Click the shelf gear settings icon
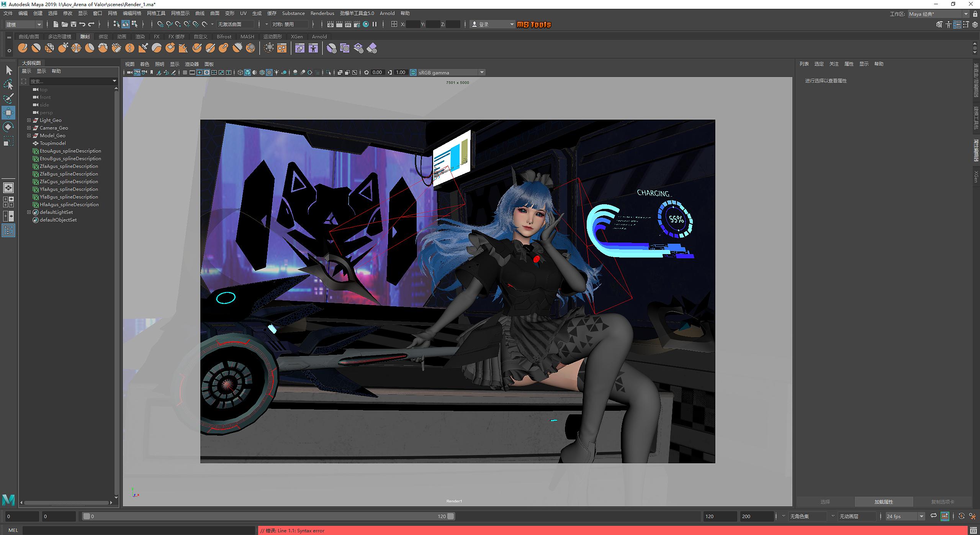The width and height of the screenshot is (980, 535). point(9,50)
